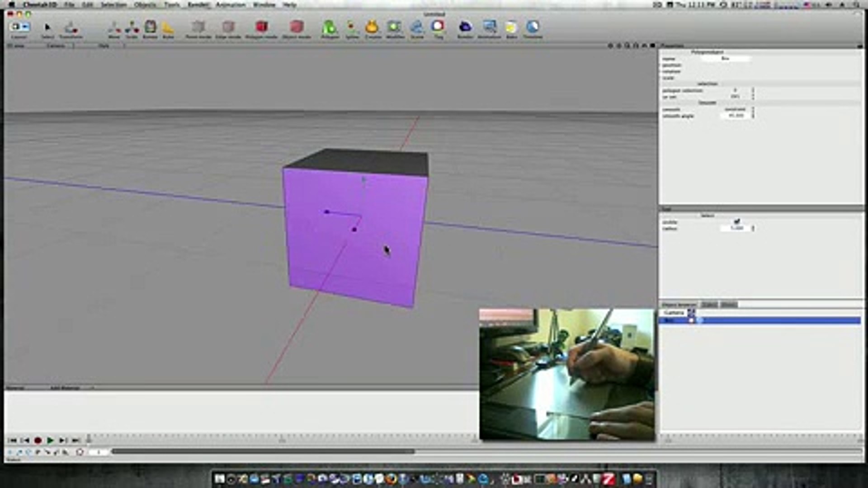The height and width of the screenshot is (488, 868).
Task: Select the Point mode toolbar icon
Action: tap(198, 27)
